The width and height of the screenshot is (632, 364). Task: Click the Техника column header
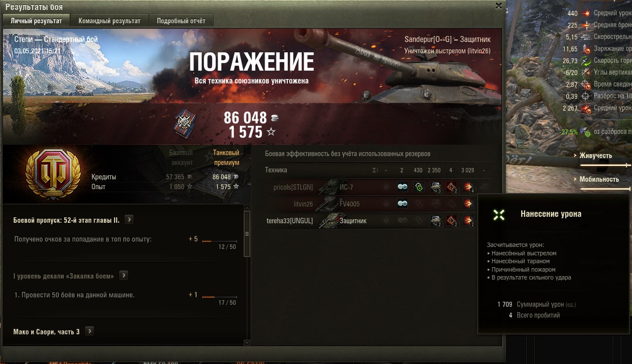point(276,170)
